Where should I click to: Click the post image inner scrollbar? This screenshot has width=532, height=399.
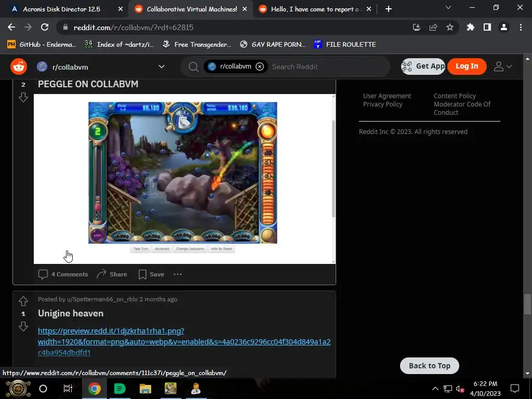[333, 168]
